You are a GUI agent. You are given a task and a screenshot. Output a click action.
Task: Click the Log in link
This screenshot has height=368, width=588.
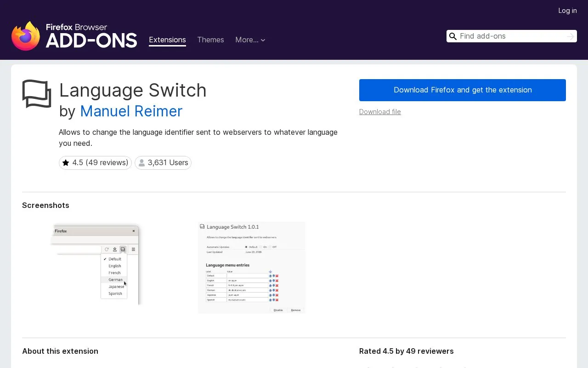567,11
